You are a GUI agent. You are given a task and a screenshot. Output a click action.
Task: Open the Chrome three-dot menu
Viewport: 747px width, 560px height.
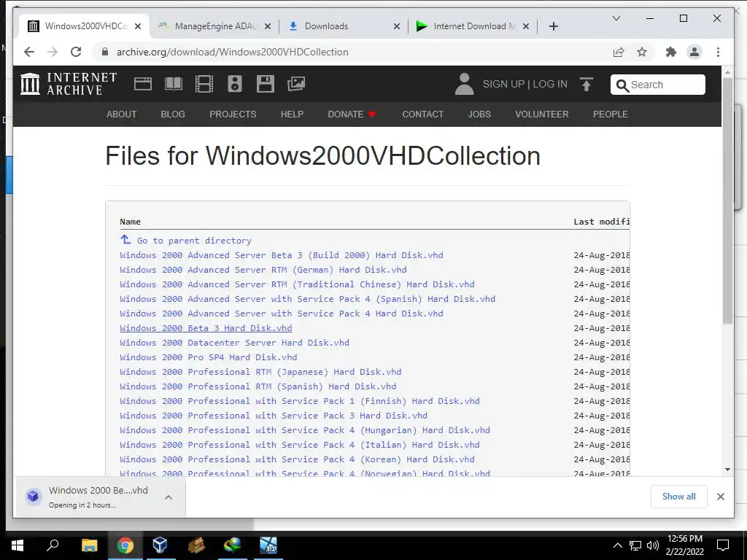[718, 52]
